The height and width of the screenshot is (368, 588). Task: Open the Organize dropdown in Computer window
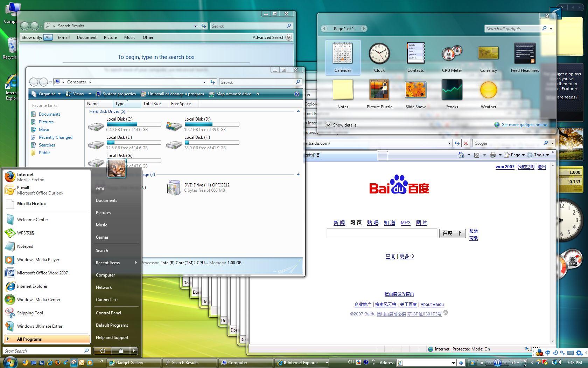(x=46, y=94)
